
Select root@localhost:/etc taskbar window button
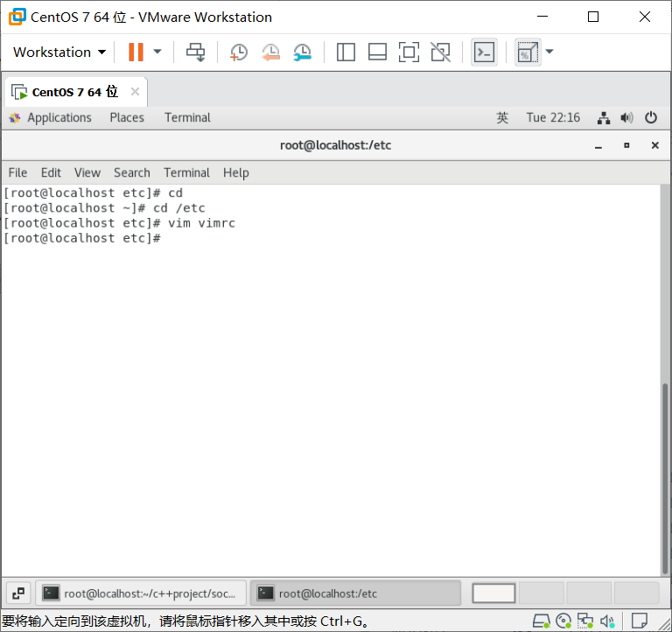[355, 593]
